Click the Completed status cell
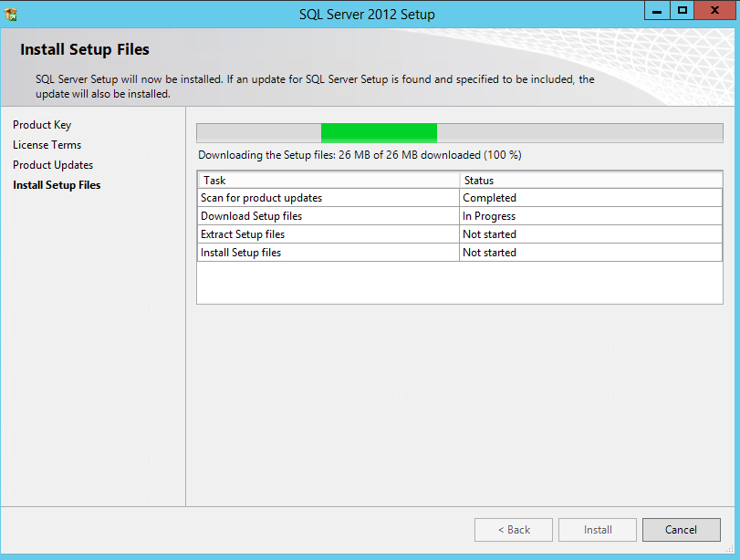 [591, 198]
